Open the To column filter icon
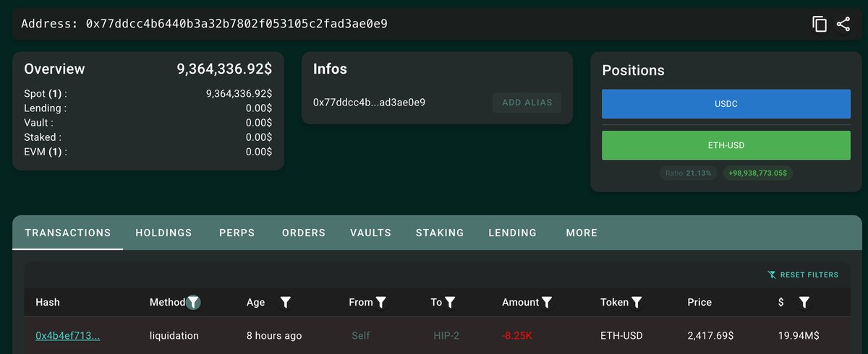The height and width of the screenshot is (354, 868). (450, 303)
